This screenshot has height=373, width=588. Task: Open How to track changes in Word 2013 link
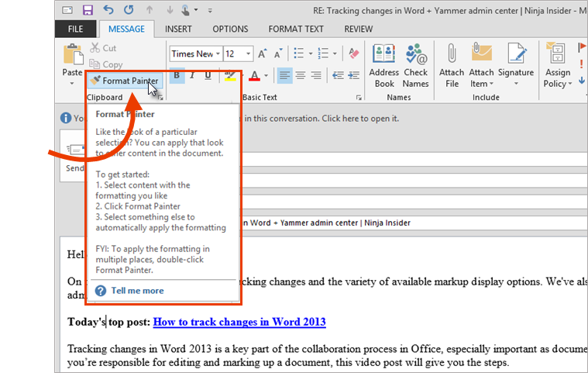(x=239, y=322)
